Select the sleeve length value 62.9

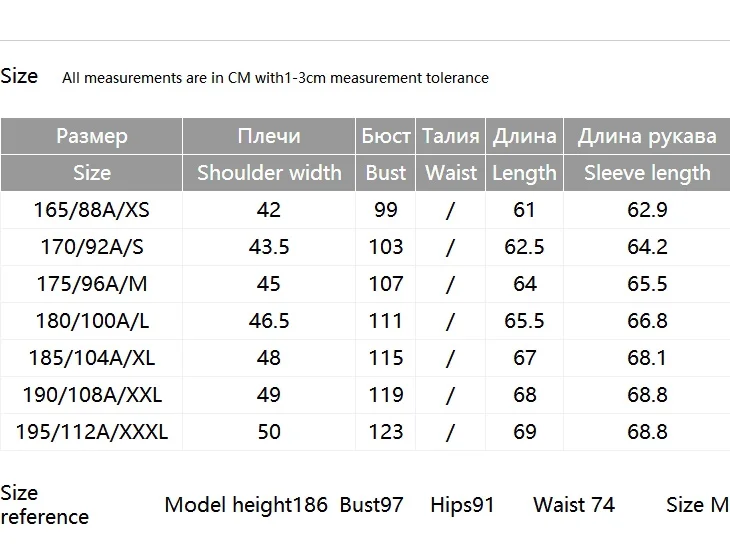pos(647,210)
